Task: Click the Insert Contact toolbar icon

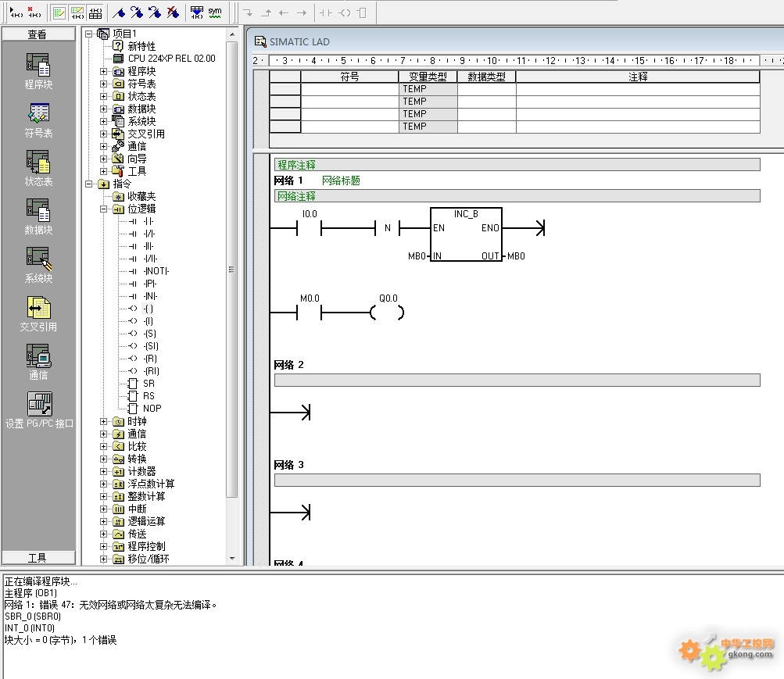Action: [x=326, y=13]
